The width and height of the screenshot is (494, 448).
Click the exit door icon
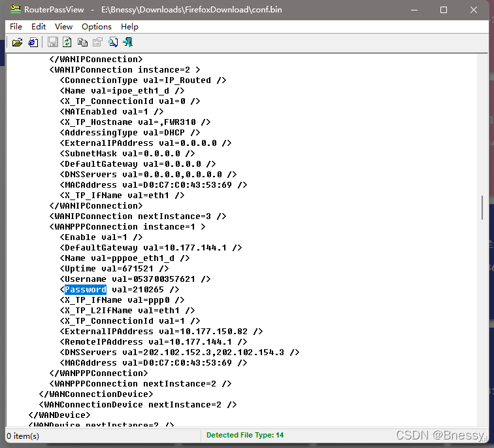tap(128, 42)
